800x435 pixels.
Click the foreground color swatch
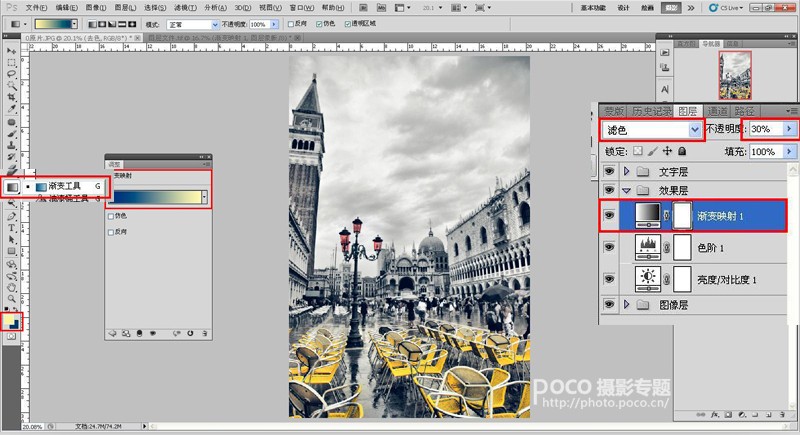pos(9,320)
